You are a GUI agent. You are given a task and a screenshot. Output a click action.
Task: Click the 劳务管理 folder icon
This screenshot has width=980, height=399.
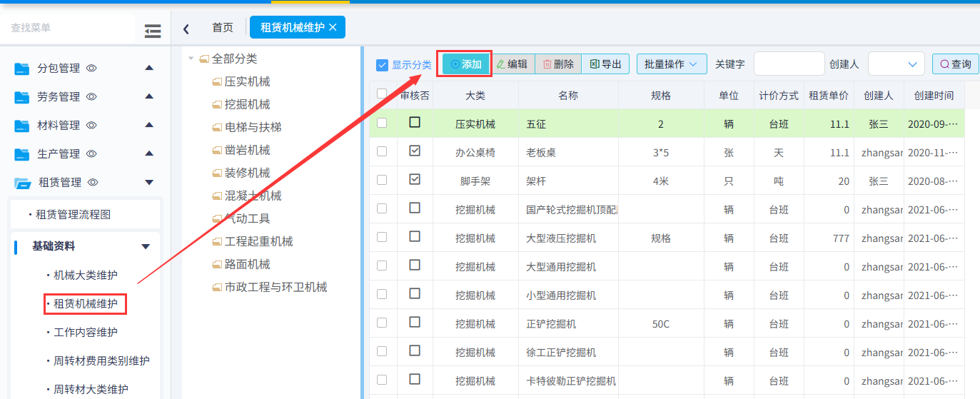point(22,97)
